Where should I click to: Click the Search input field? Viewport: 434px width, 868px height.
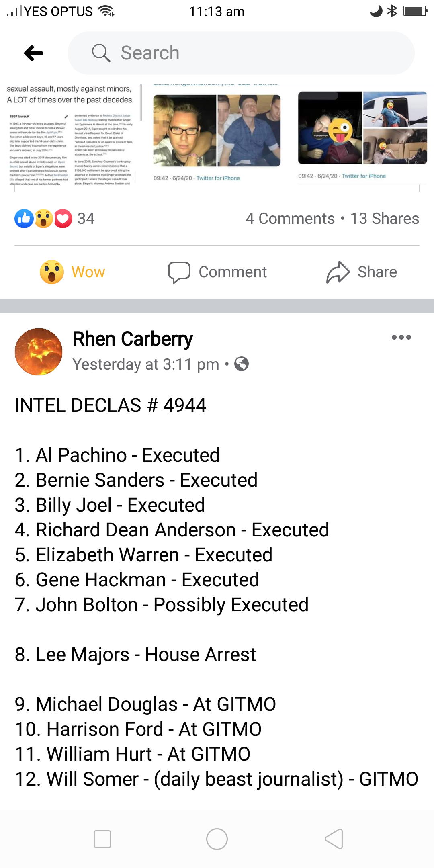(x=249, y=53)
